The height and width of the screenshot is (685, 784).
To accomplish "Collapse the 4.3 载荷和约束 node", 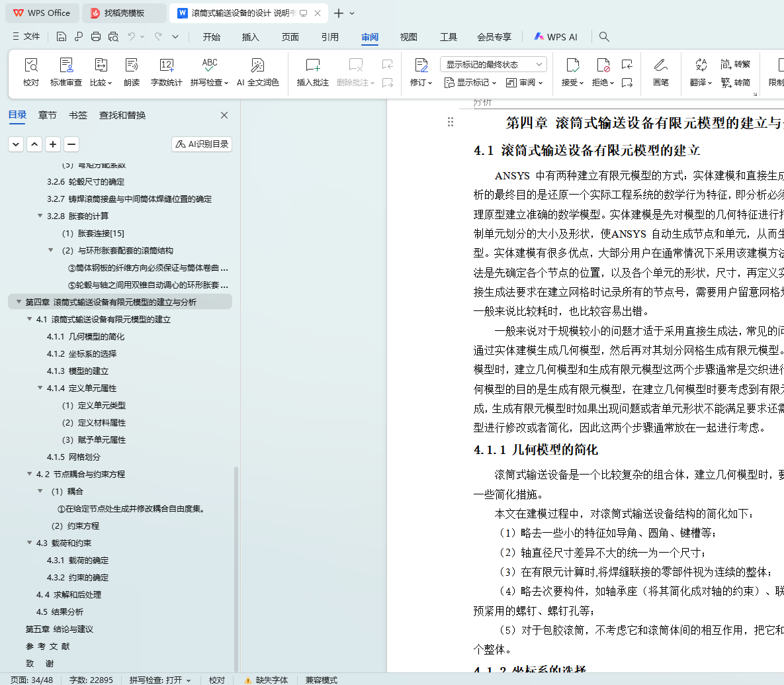I will [30, 543].
